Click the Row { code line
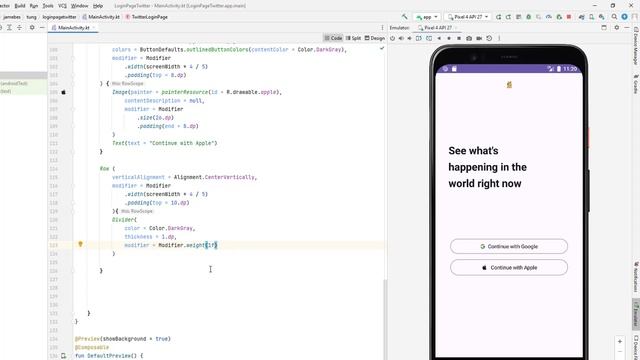This screenshot has width=640, height=360. click(107, 169)
